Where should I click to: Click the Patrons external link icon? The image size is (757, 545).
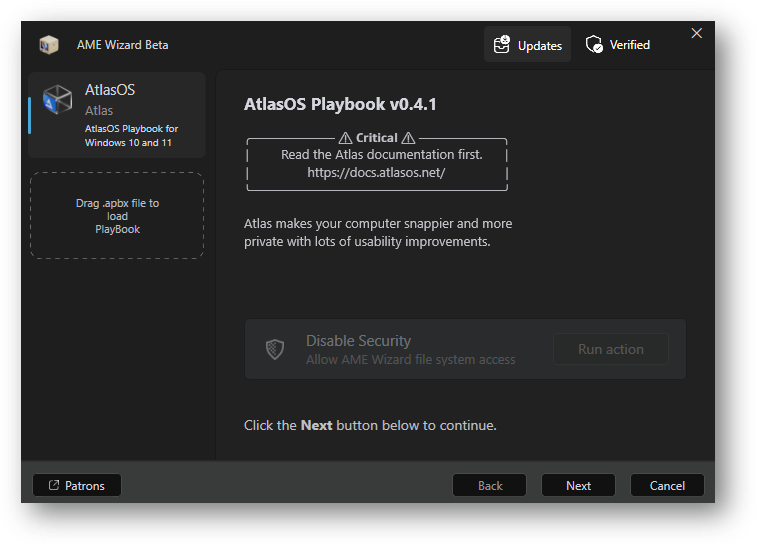(x=54, y=485)
